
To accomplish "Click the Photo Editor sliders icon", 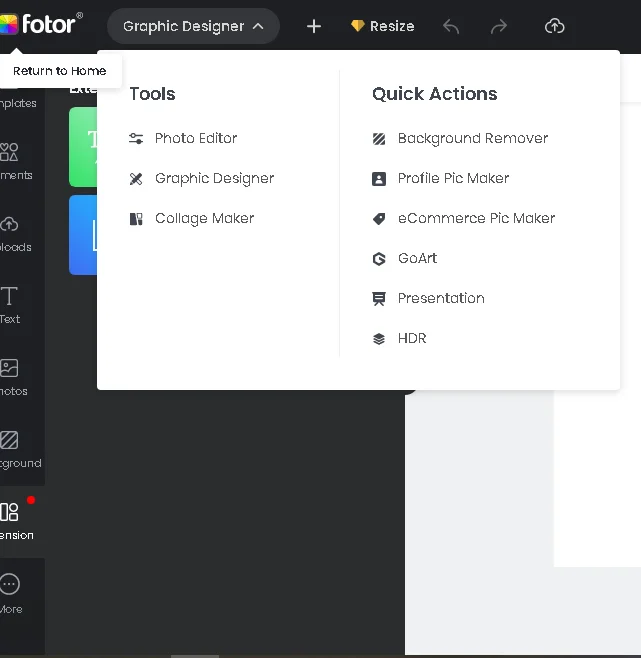I will coord(136,138).
